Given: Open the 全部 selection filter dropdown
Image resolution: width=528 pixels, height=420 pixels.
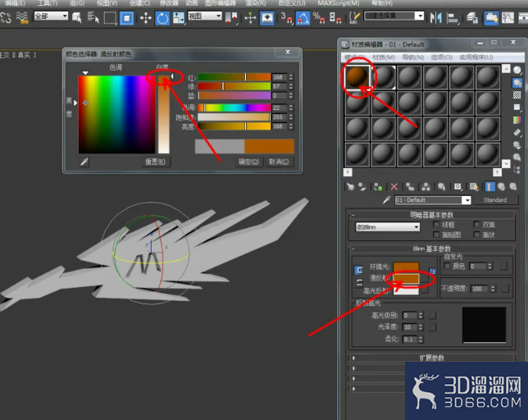Looking at the screenshot, I should point(51,16).
